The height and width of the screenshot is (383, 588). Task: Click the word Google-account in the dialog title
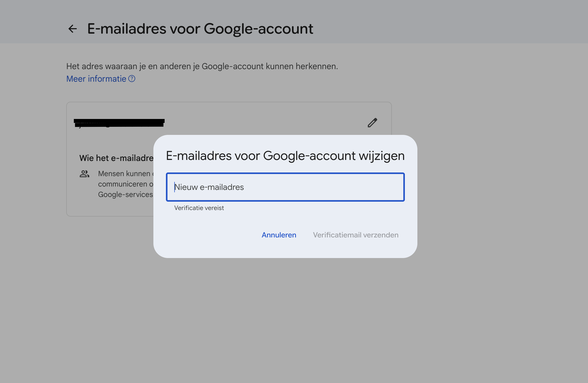(309, 156)
